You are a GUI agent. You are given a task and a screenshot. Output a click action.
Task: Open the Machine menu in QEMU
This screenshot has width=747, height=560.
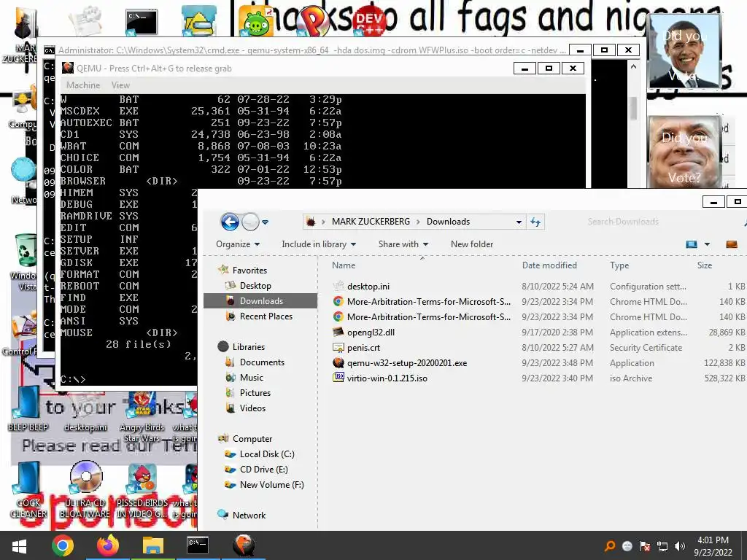(83, 85)
